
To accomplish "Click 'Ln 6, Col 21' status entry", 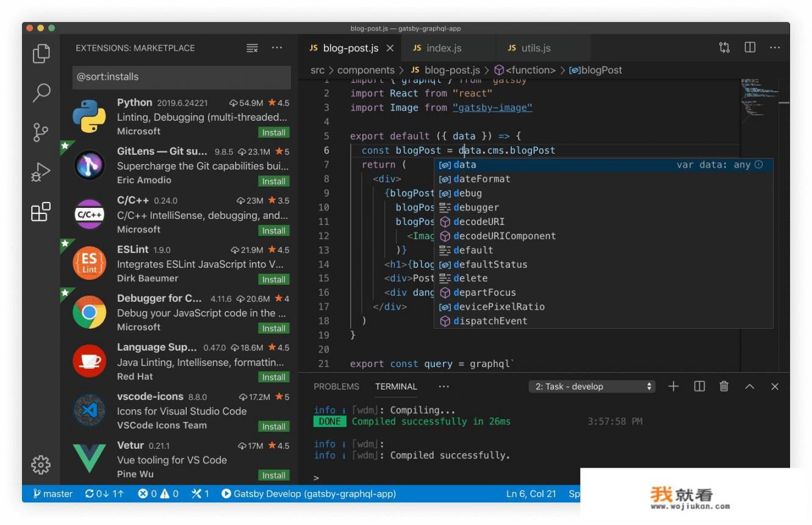I will tap(531, 494).
